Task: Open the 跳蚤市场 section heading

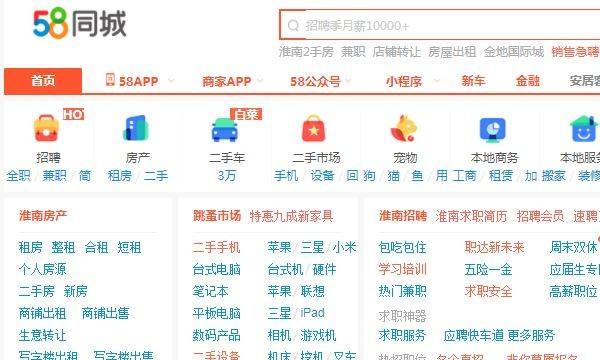Action: click(217, 216)
